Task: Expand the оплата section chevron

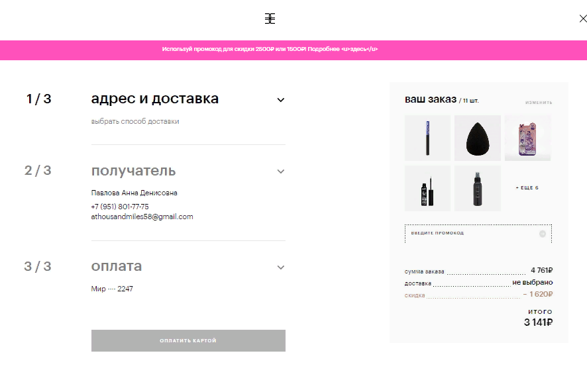Action: point(281,268)
